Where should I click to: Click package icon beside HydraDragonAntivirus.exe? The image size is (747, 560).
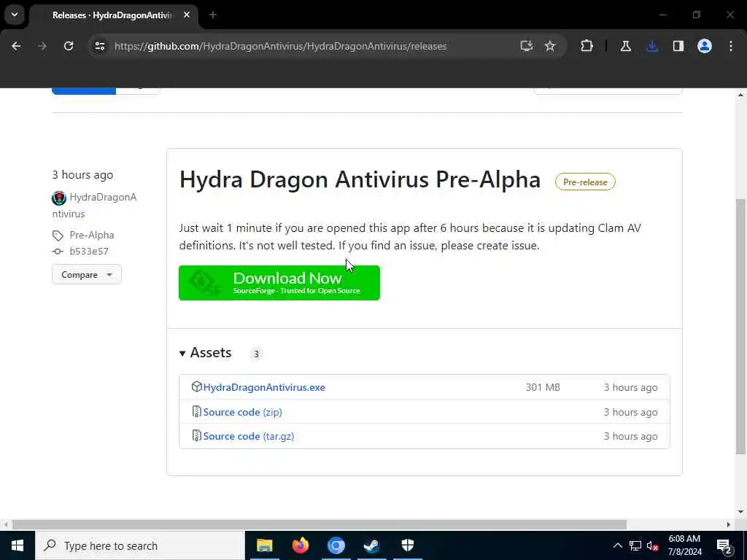pos(196,386)
